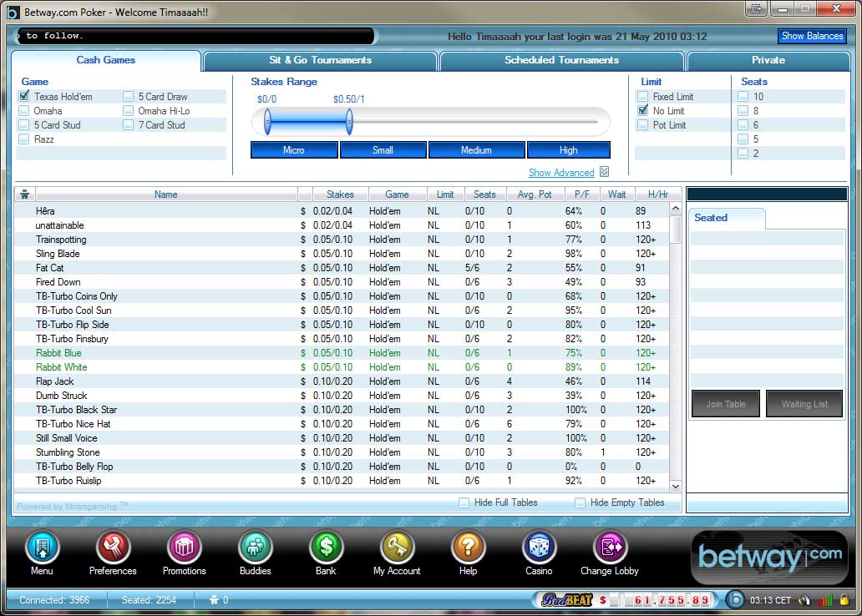Image resolution: width=862 pixels, height=616 pixels.
Task: Click left handle of stakes range slider
Action: 268,122
